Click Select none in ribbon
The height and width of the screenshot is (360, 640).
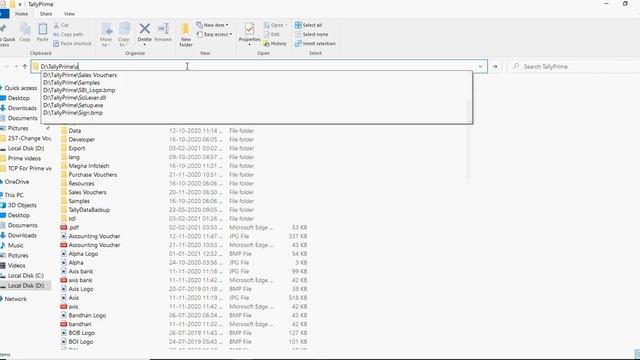click(x=311, y=34)
